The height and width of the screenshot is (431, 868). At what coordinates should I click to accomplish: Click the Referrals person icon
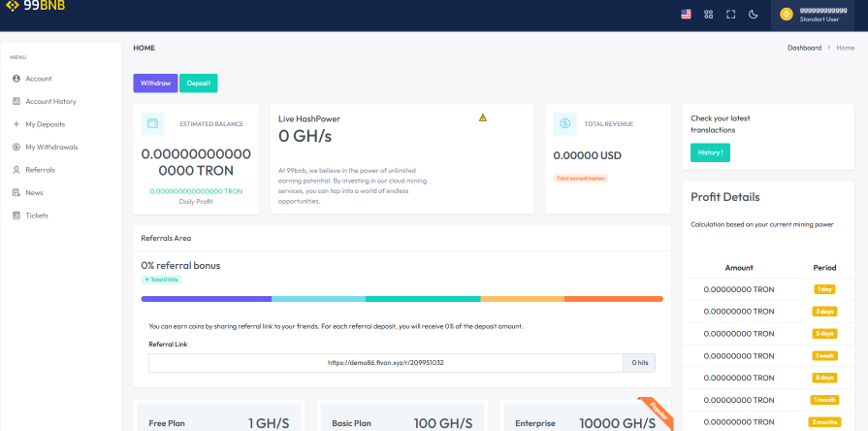point(16,170)
